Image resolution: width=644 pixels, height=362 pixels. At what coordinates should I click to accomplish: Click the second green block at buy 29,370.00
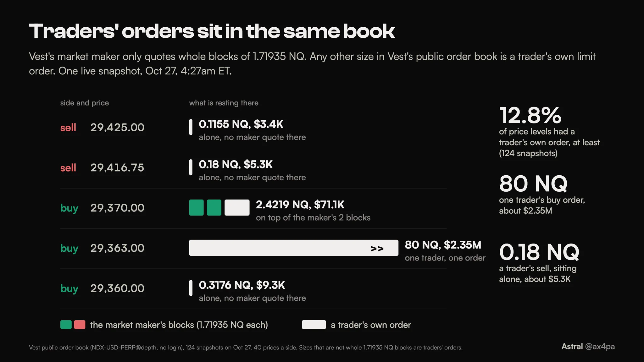214,208
